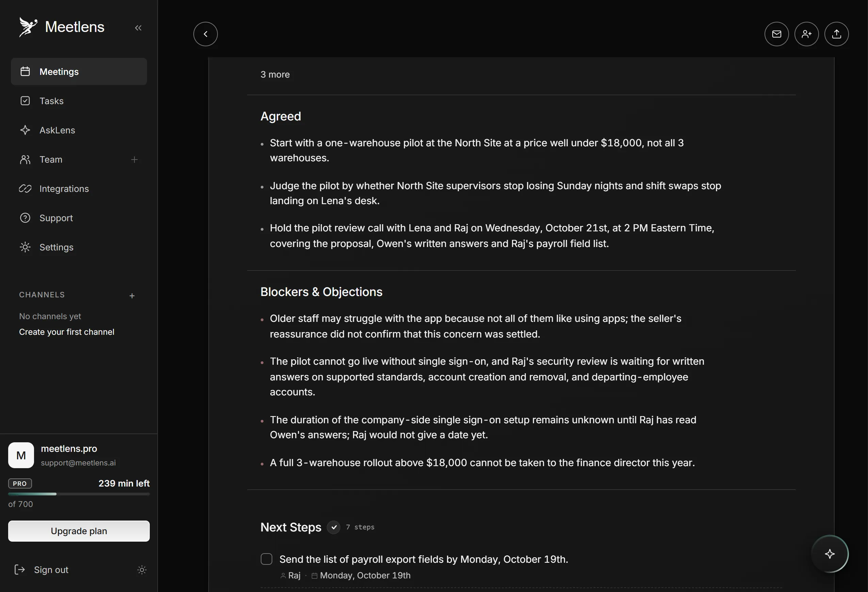The width and height of the screenshot is (868, 592).
Task: Click the Agreed section heading
Action: (280, 116)
